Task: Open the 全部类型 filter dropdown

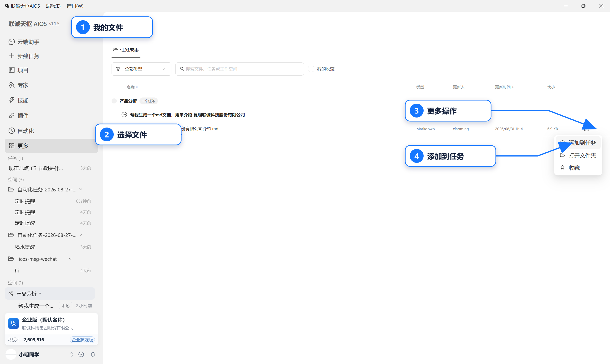Action: tap(141, 69)
